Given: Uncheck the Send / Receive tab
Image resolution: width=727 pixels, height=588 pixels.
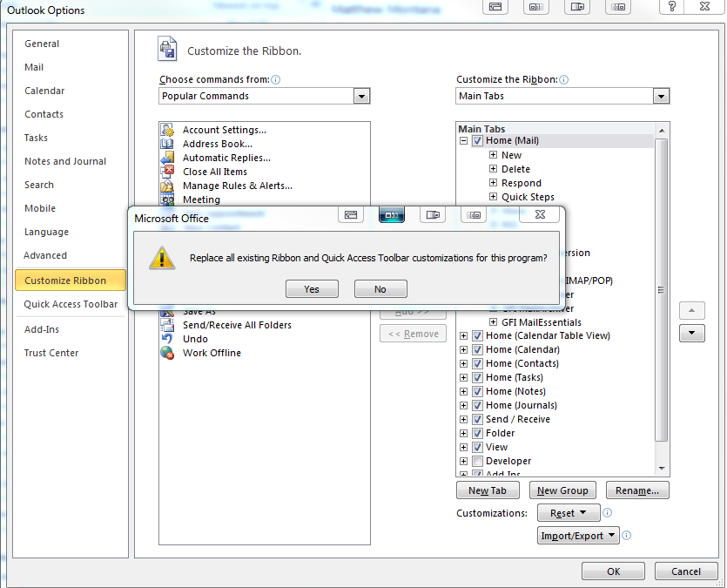Looking at the screenshot, I should [476, 419].
